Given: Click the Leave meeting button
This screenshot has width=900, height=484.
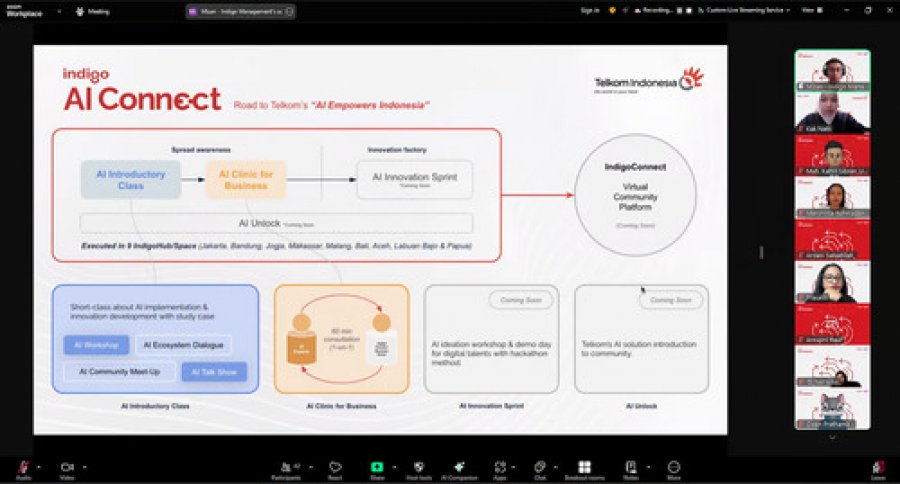Looking at the screenshot, I should click(x=878, y=468).
